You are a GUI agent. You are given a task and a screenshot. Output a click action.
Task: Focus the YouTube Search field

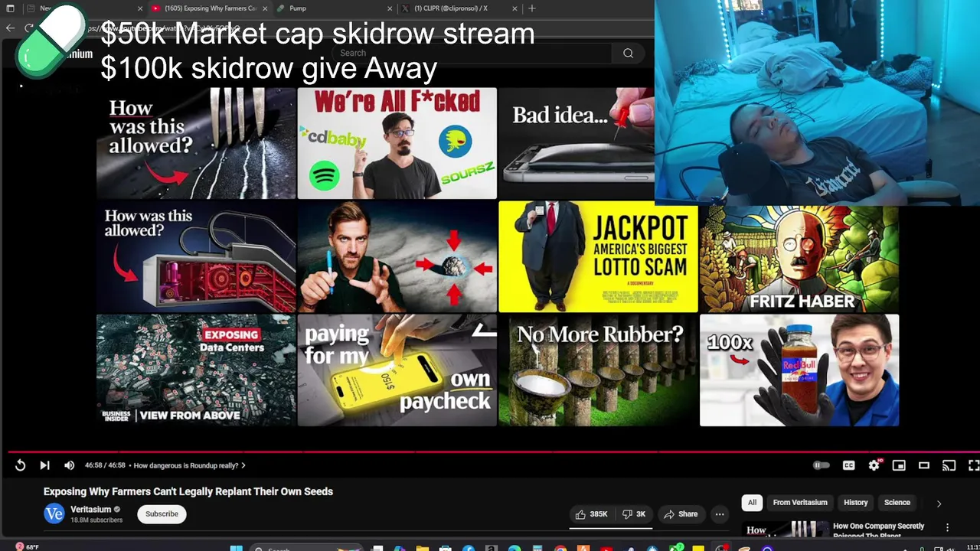473,53
